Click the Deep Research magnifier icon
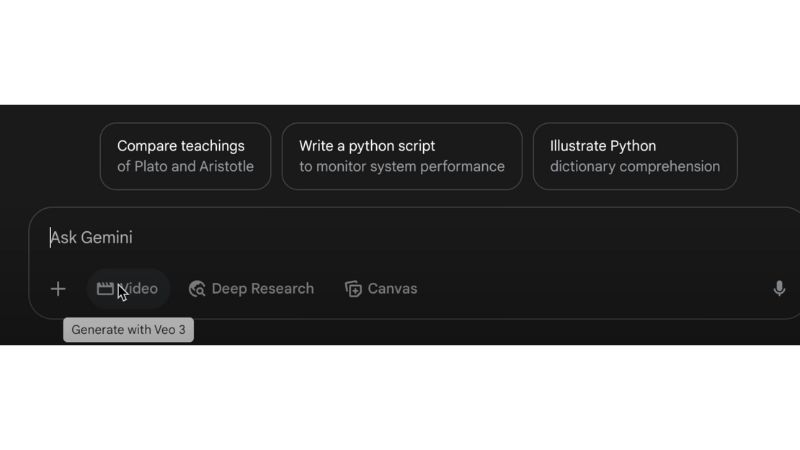This screenshot has height=450, width=800. [197, 289]
